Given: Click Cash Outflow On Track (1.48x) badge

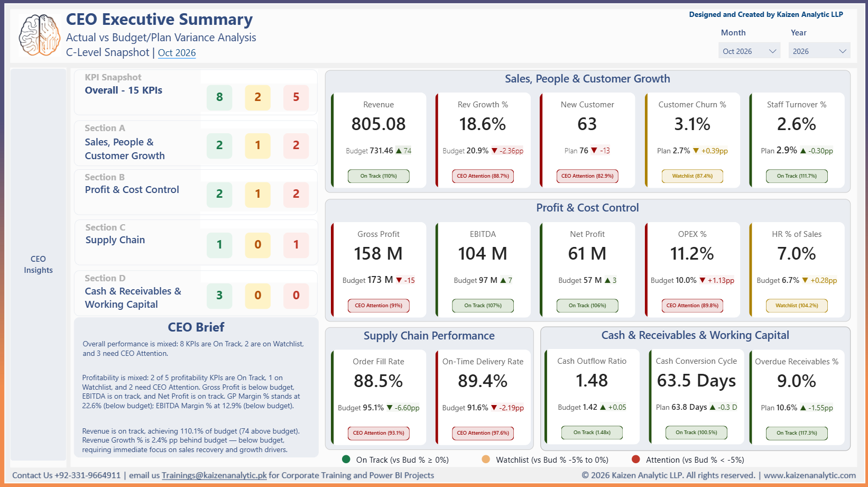Looking at the screenshot, I should tap(592, 433).
